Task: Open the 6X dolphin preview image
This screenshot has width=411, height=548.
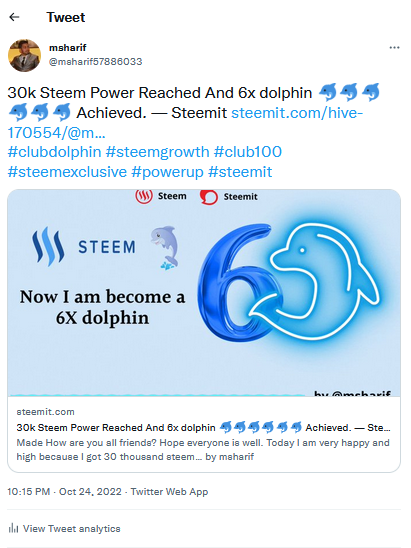Action: [204, 293]
